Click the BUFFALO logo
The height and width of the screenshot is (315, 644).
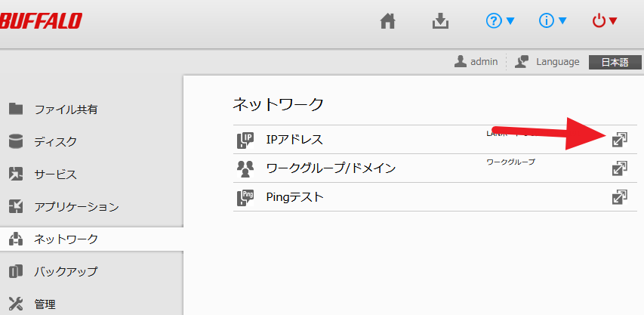point(42,21)
